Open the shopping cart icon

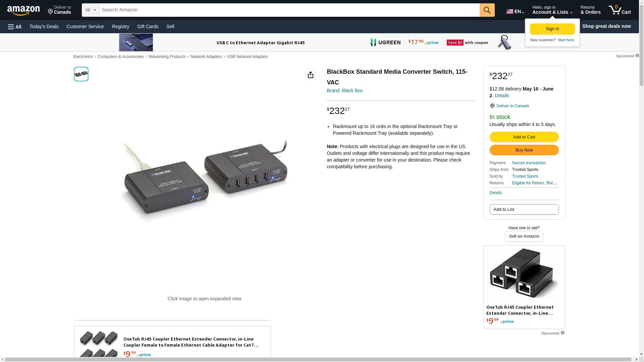[620, 10]
